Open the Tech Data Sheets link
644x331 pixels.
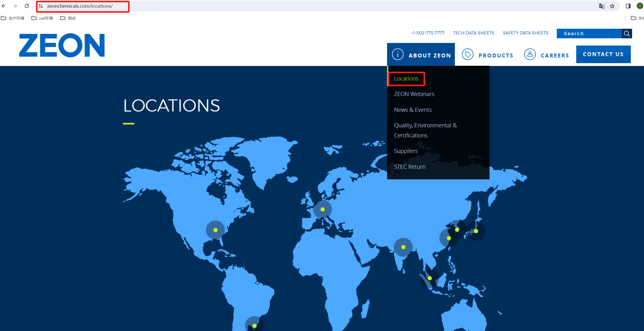(x=473, y=33)
